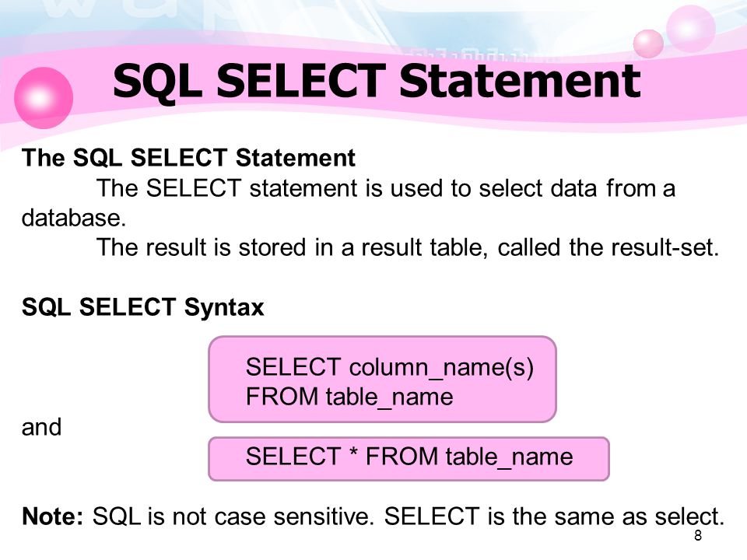Click the SQL SELECT Syntax heading
The width and height of the screenshot is (747, 560).
click(143, 306)
